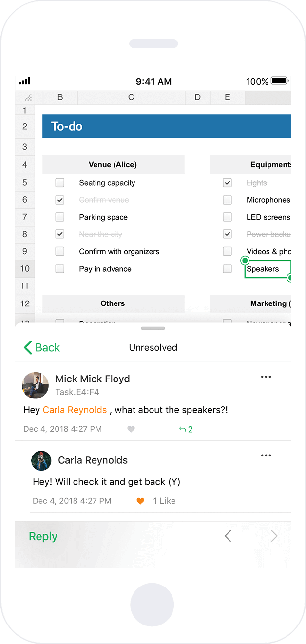Tick the Pay in advance checkbox
The image size is (306, 644).
tap(60, 269)
